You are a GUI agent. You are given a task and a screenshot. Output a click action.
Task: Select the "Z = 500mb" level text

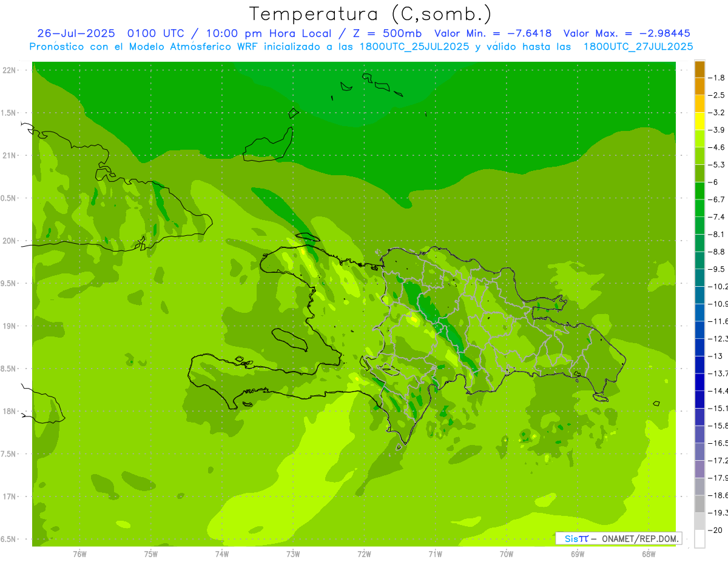[x=386, y=33]
